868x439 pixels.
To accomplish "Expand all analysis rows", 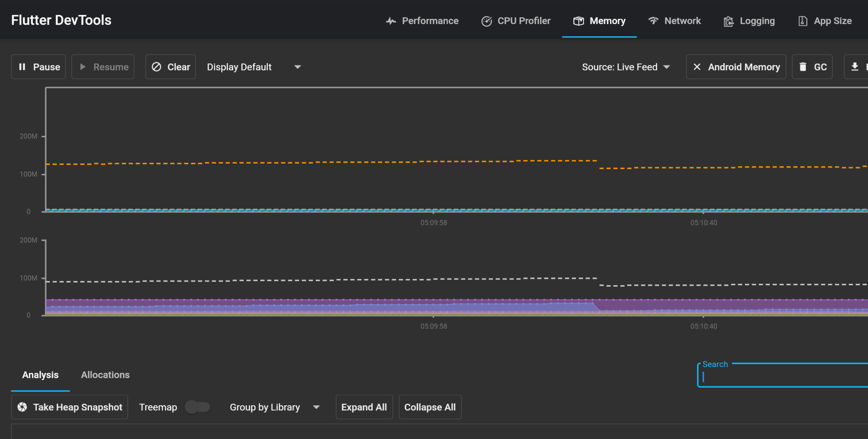I will coord(364,407).
